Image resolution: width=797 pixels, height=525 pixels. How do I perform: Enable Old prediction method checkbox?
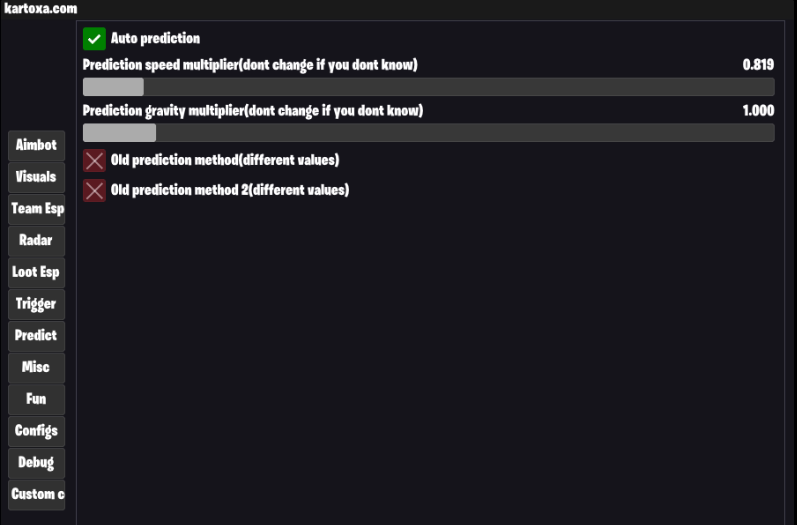[95, 161]
